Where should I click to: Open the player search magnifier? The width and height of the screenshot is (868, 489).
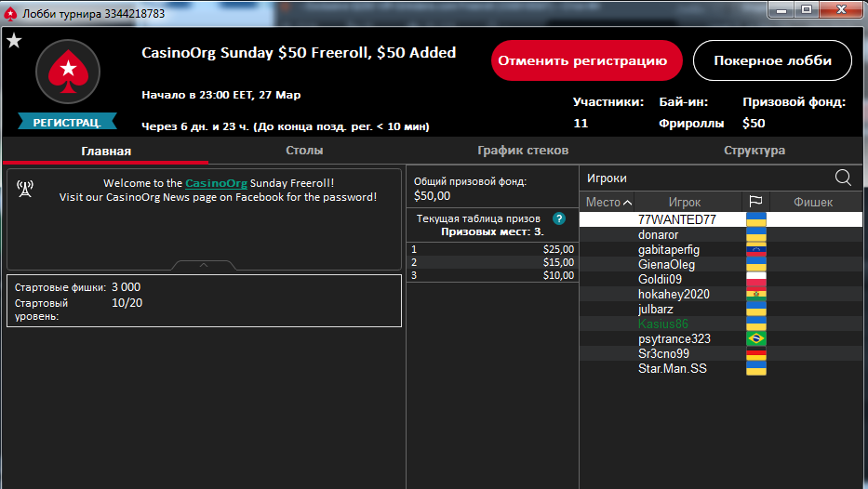(x=843, y=178)
